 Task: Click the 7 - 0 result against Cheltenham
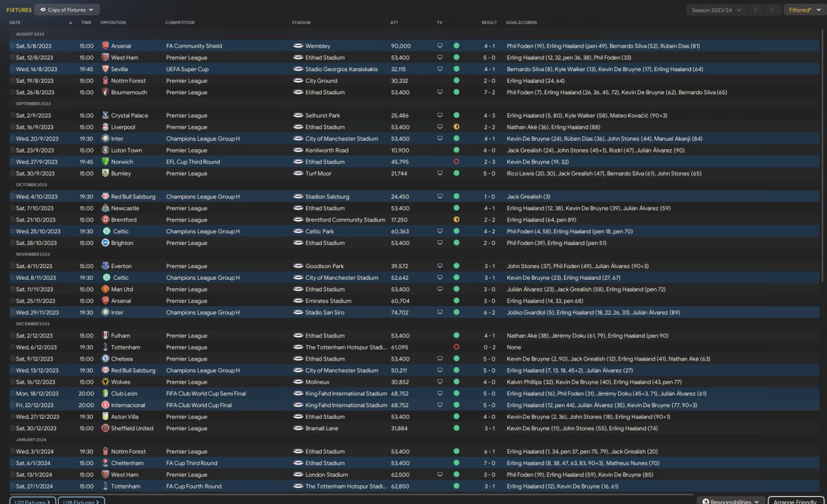click(x=489, y=463)
